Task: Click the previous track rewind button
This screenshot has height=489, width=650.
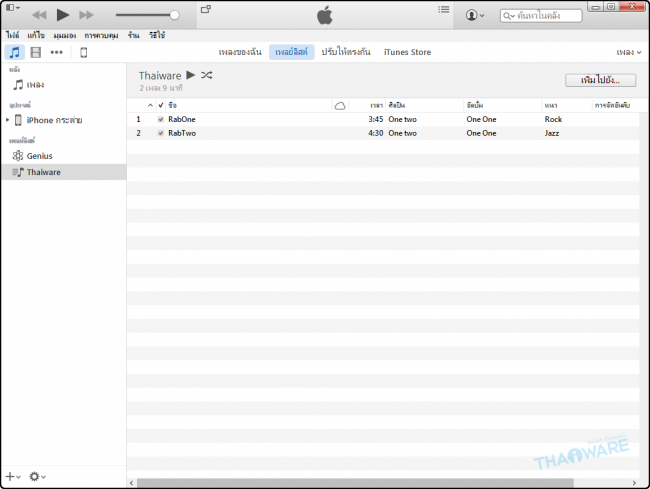Action: [39, 15]
